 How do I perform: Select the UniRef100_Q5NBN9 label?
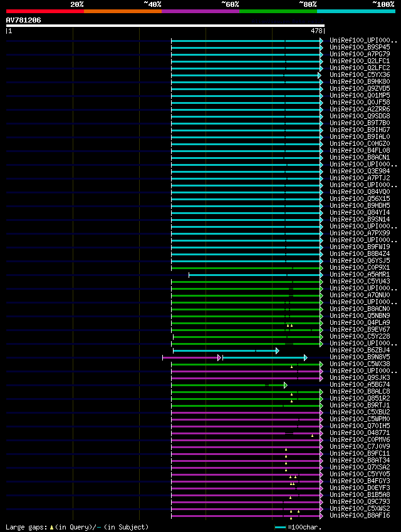[360, 315]
